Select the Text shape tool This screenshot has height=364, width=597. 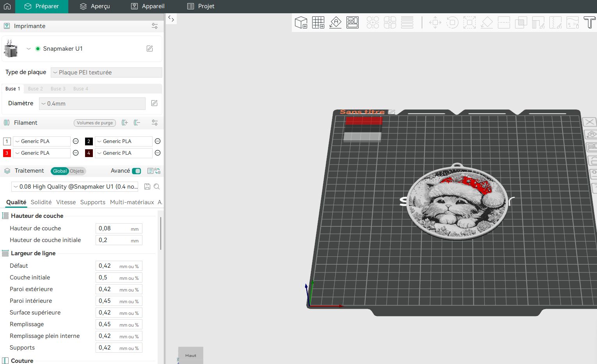click(x=589, y=23)
